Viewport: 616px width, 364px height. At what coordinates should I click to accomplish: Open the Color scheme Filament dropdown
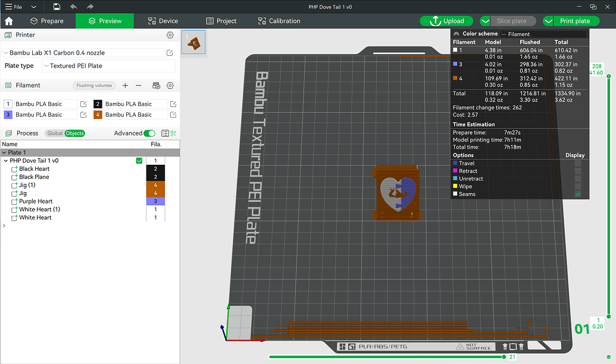click(x=543, y=34)
